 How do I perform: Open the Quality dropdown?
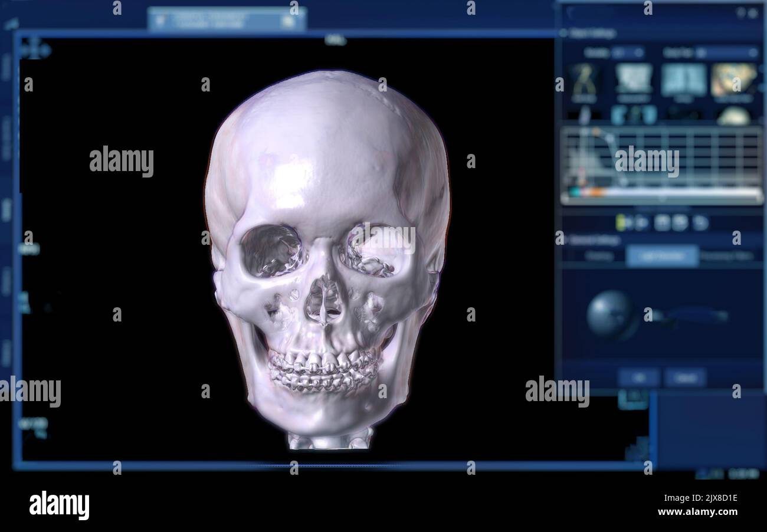tap(627, 52)
